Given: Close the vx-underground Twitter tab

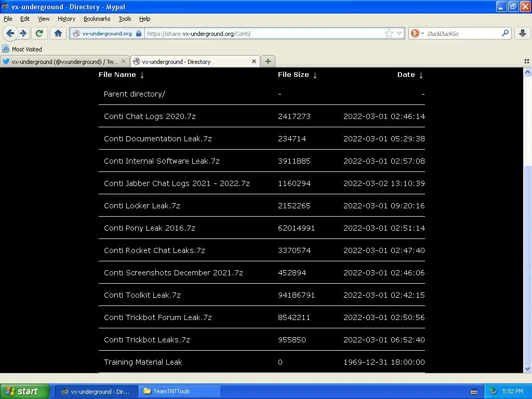Looking at the screenshot, I should (124, 61).
